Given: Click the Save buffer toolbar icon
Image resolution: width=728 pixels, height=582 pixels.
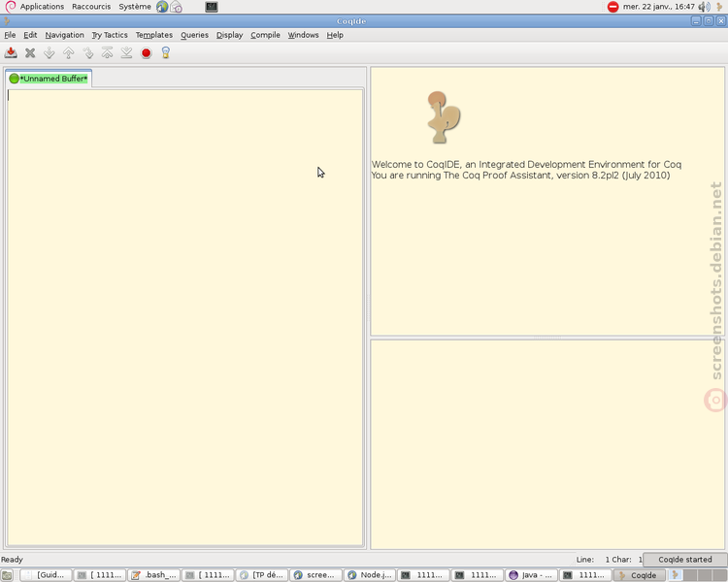Looking at the screenshot, I should coord(11,53).
